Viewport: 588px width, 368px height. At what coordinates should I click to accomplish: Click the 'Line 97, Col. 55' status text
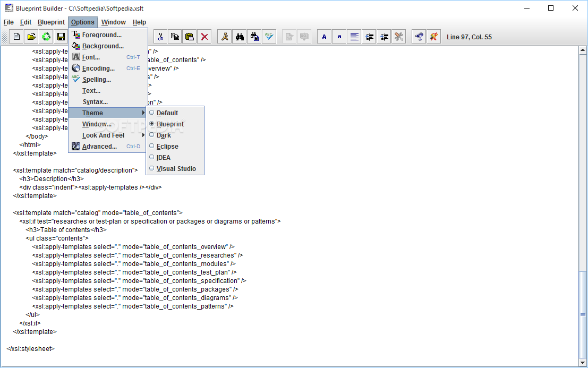469,37
